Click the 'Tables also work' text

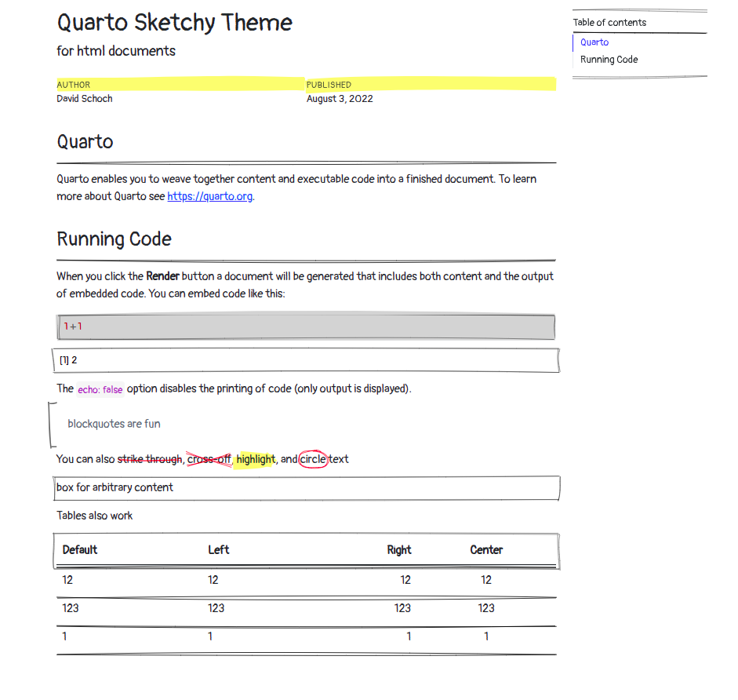(95, 516)
